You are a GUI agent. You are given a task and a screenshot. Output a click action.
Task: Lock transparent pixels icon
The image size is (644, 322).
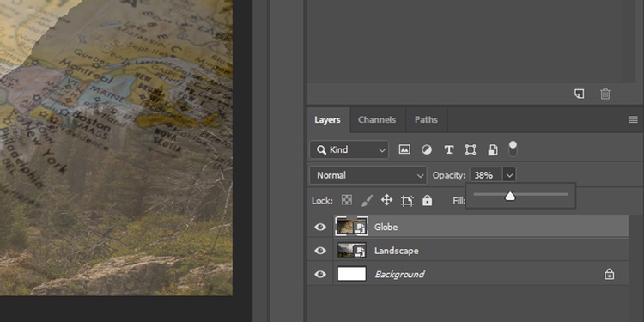click(x=347, y=200)
